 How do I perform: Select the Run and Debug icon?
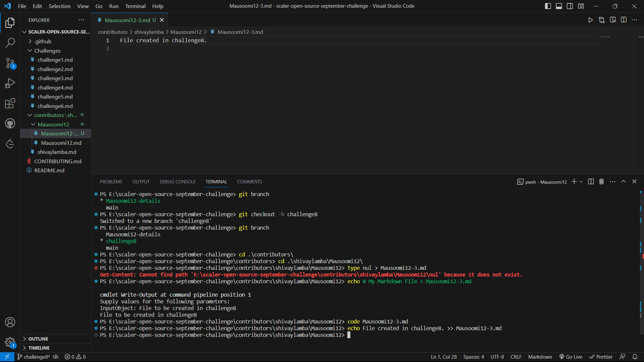[10, 83]
